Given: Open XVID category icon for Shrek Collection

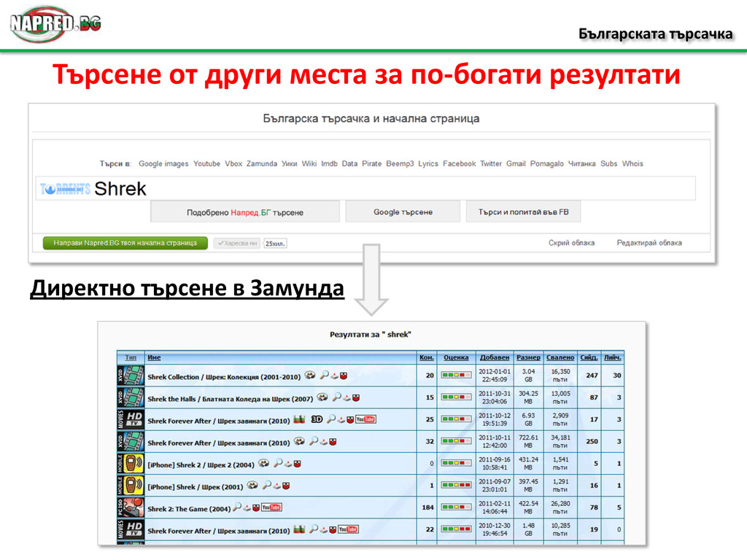Looking at the screenshot, I should (x=131, y=376).
